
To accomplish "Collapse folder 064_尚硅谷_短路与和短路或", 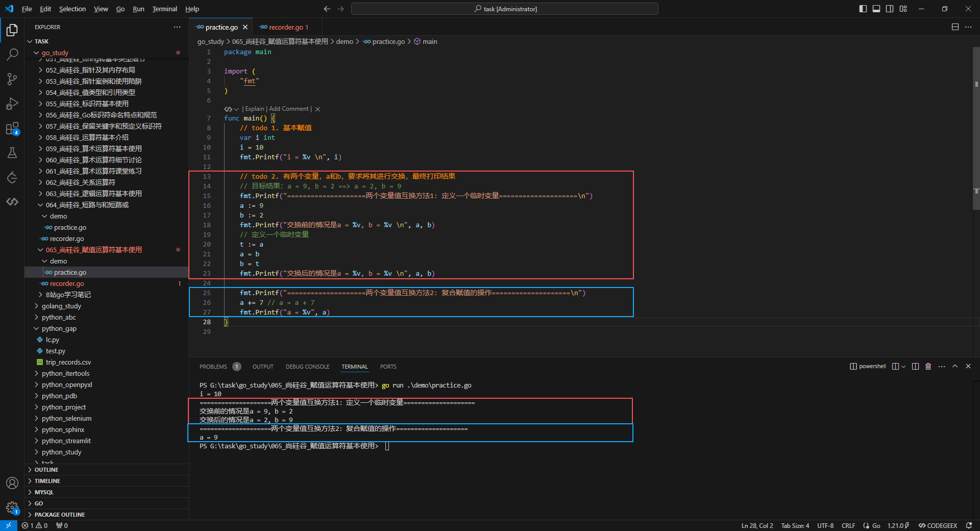I will coord(107,205).
